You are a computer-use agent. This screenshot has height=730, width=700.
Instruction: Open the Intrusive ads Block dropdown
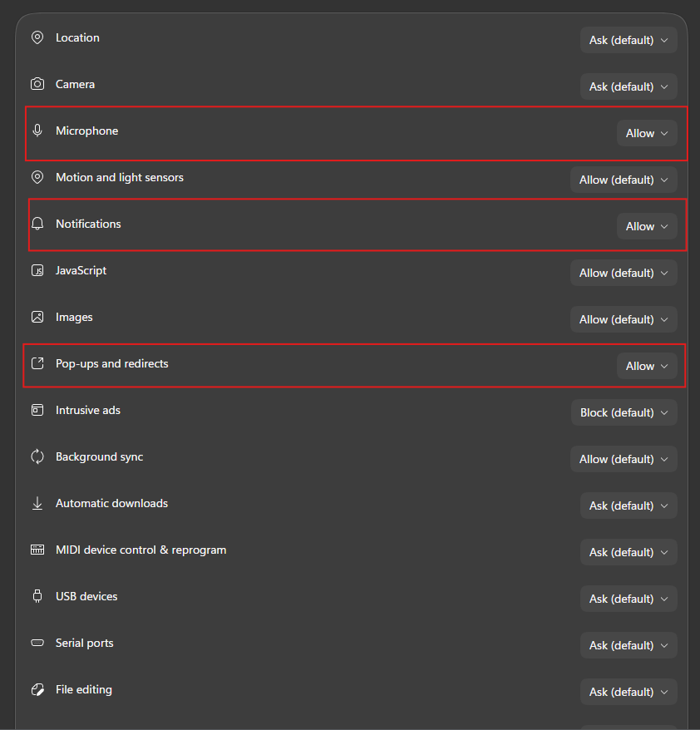click(x=624, y=412)
